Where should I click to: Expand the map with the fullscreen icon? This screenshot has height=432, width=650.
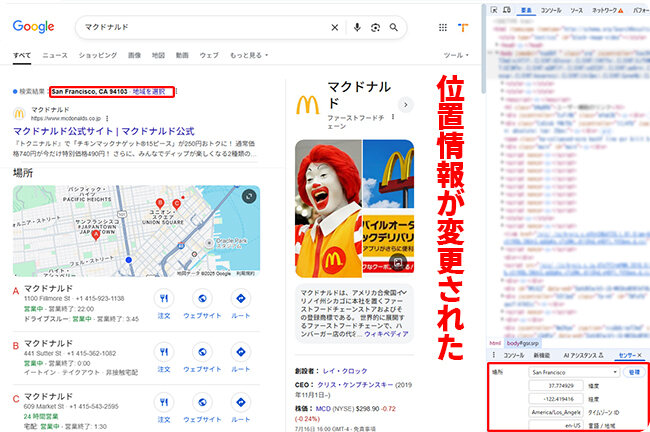coord(249,196)
